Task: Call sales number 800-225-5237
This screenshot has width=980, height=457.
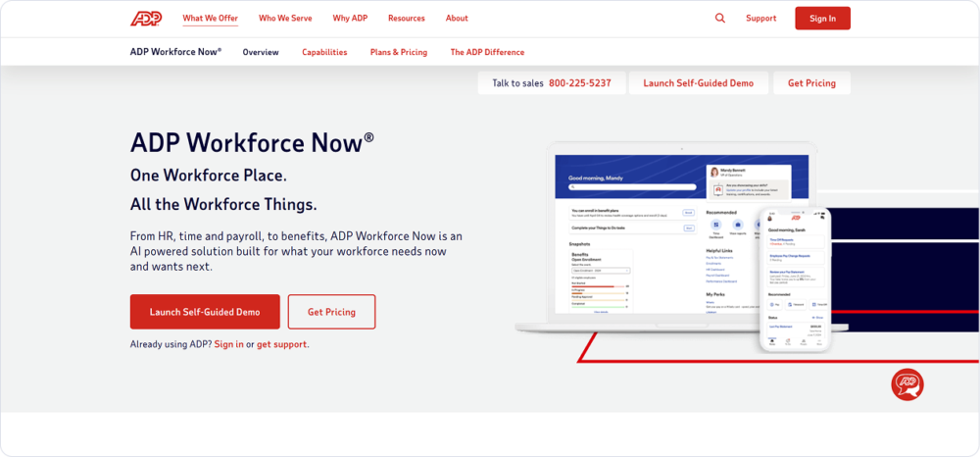Action: click(579, 83)
